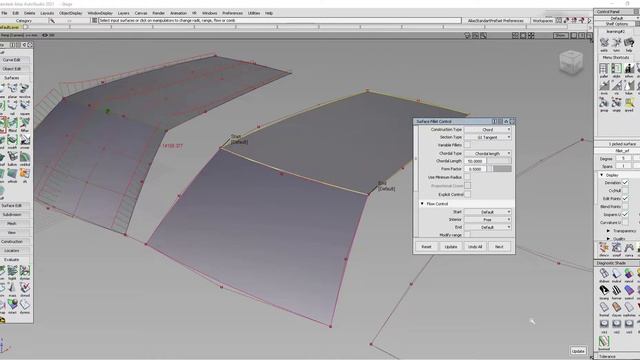Enable the Use Minimum Radius checkbox
This screenshot has height=360, width=640.
pyautogui.click(x=467, y=177)
